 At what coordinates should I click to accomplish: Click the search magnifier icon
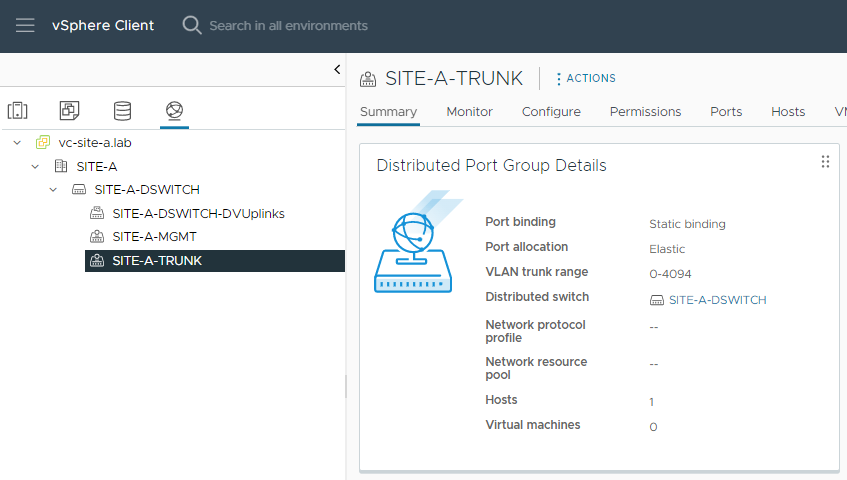(x=192, y=25)
